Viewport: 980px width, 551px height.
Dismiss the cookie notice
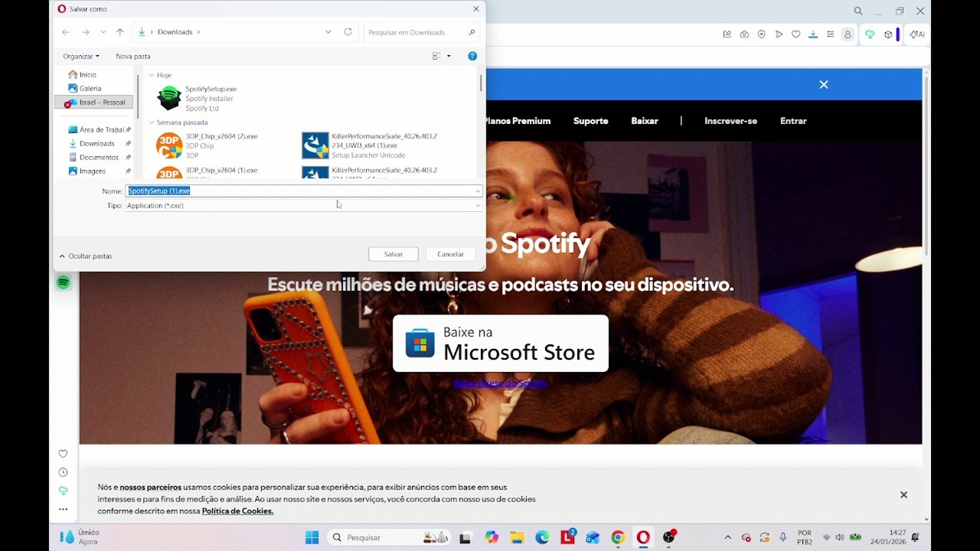tap(903, 495)
